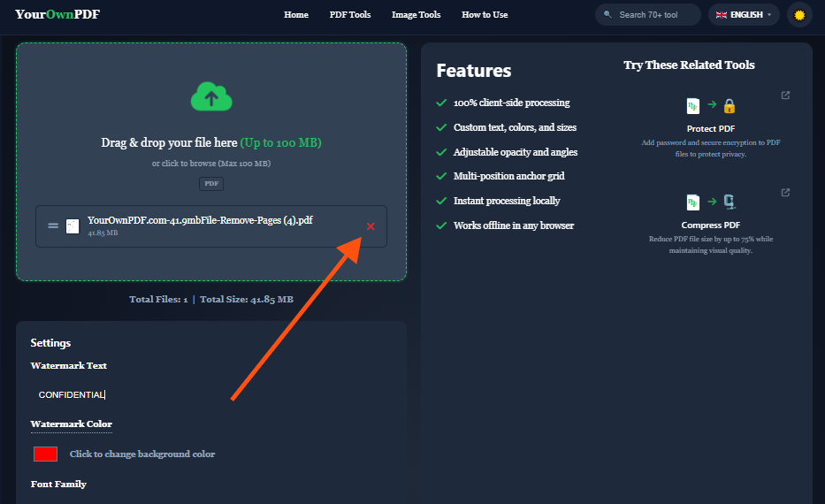Click the Total Files and Size summary
Image resolution: width=825 pixels, height=504 pixels.
coord(211,300)
